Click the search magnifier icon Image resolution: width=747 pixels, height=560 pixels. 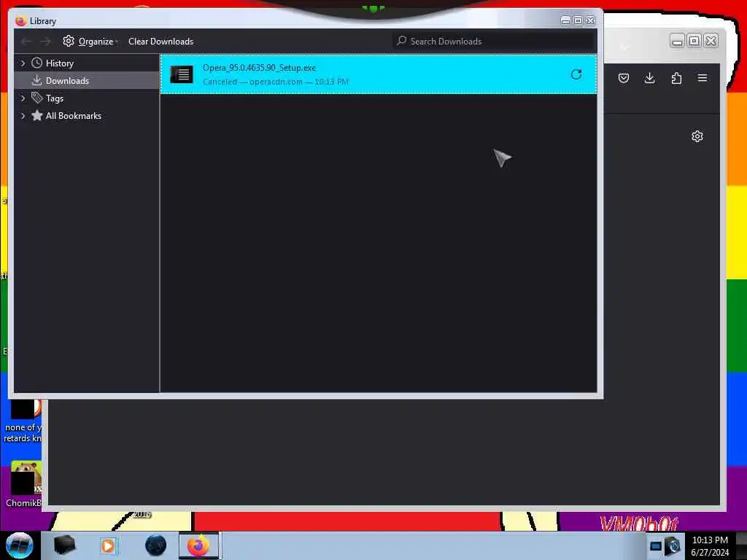click(x=402, y=41)
